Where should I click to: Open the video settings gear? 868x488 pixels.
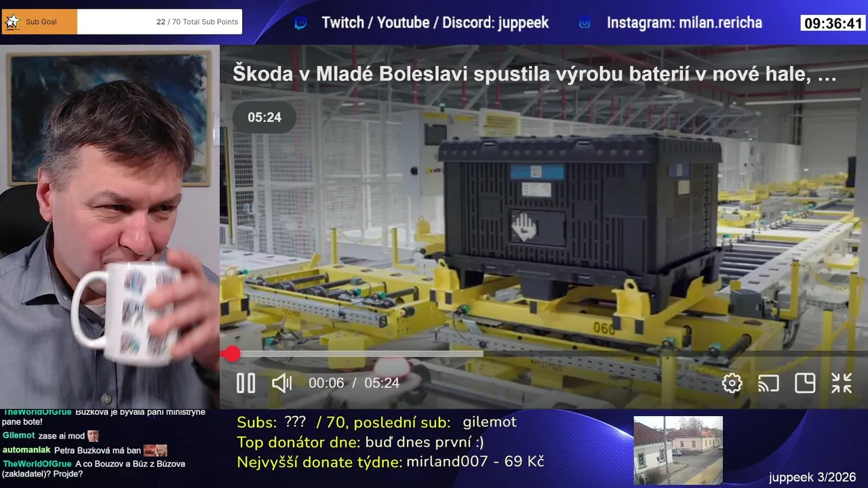[732, 383]
